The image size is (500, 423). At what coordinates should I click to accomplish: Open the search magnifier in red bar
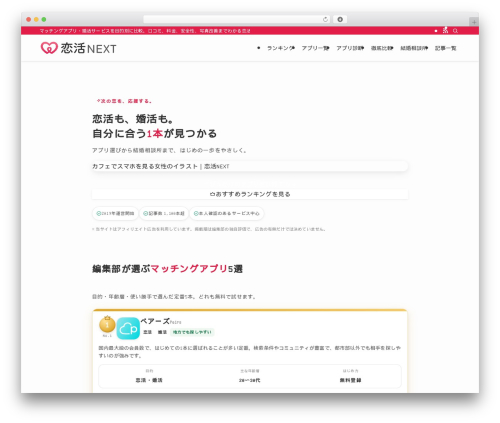click(455, 31)
